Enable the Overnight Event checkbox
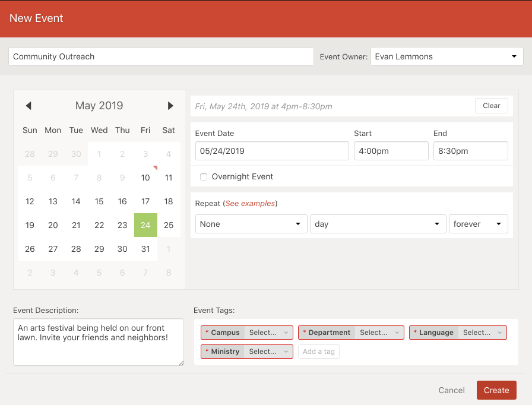The width and height of the screenshot is (532, 405). pyautogui.click(x=204, y=177)
